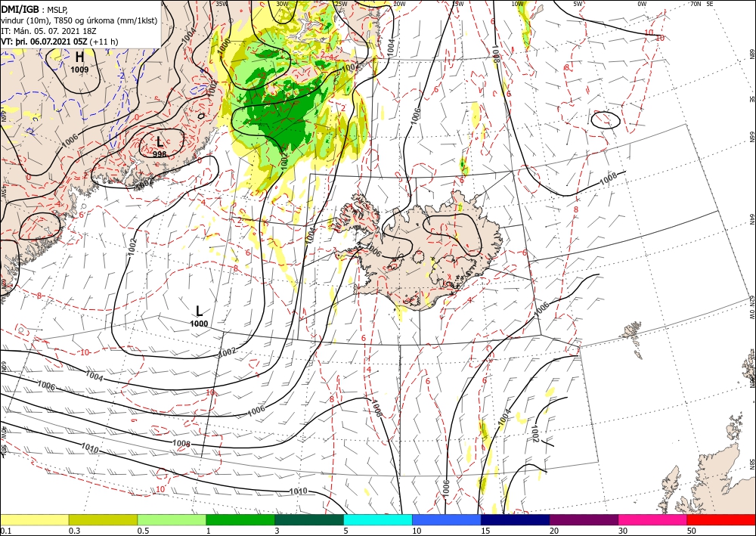The width and height of the screenshot is (756, 536).
Task: Click the 'L' above the 998 value
Action: tap(160, 142)
